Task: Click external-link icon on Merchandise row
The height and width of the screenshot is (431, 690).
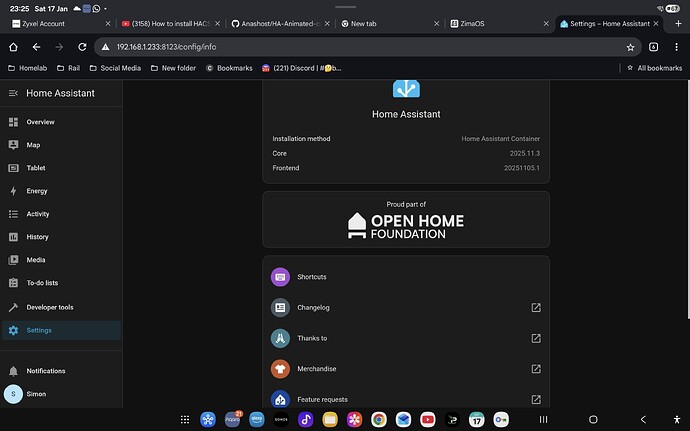Action: (536, 369)
